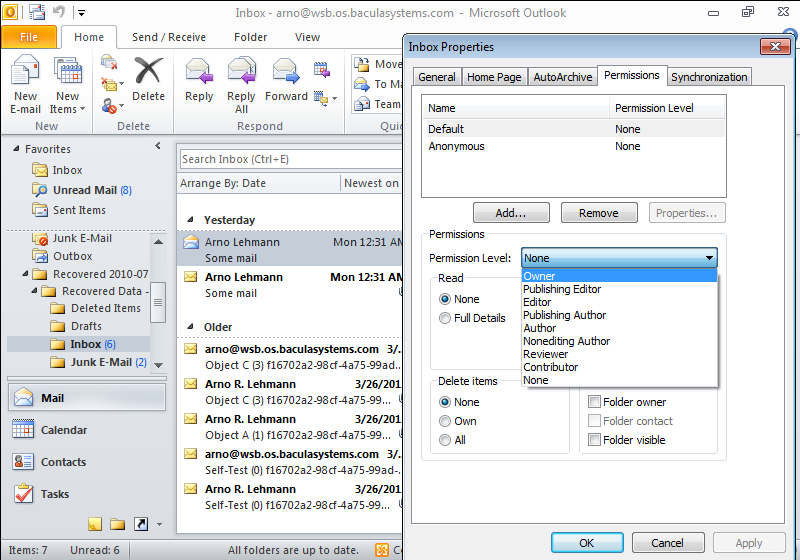The width and height of the screenshot is (800, 560).
Task: Select Delete items All radio button
Action: tap(445, 440)
